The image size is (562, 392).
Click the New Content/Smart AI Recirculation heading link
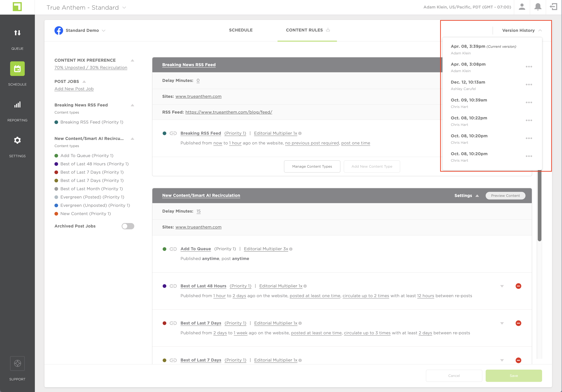201,195
